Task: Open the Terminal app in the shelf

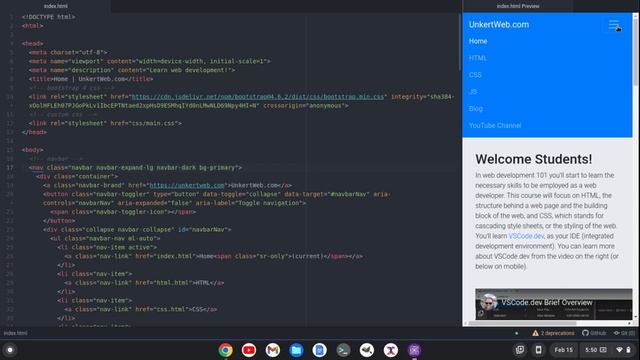Action: pyautogui.click(x=343, y=350)
